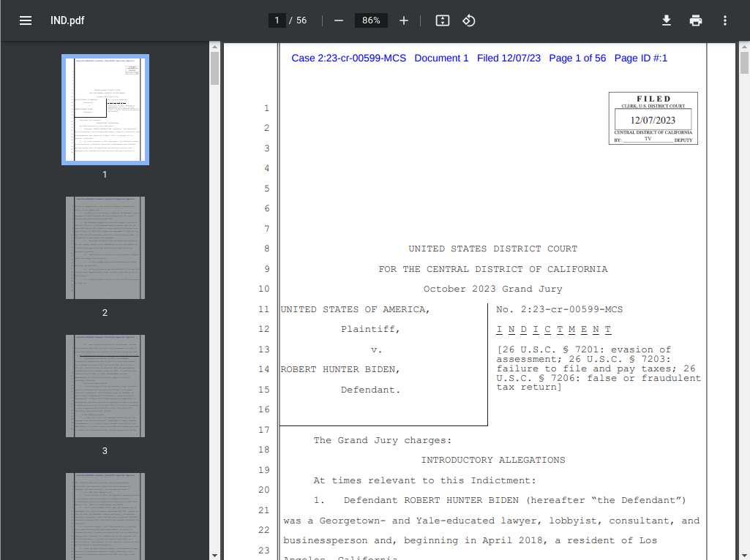This screenshot has height=560, width=750.
Task: Click 'Page 1 of 56' header text
Action: 577,58
